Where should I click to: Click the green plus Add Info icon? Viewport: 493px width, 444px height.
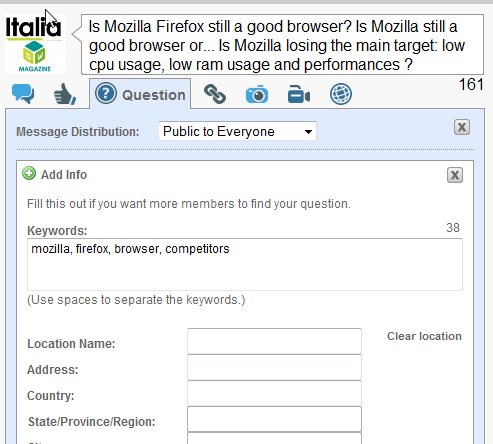pyautogui.click(x=29, y=174)
